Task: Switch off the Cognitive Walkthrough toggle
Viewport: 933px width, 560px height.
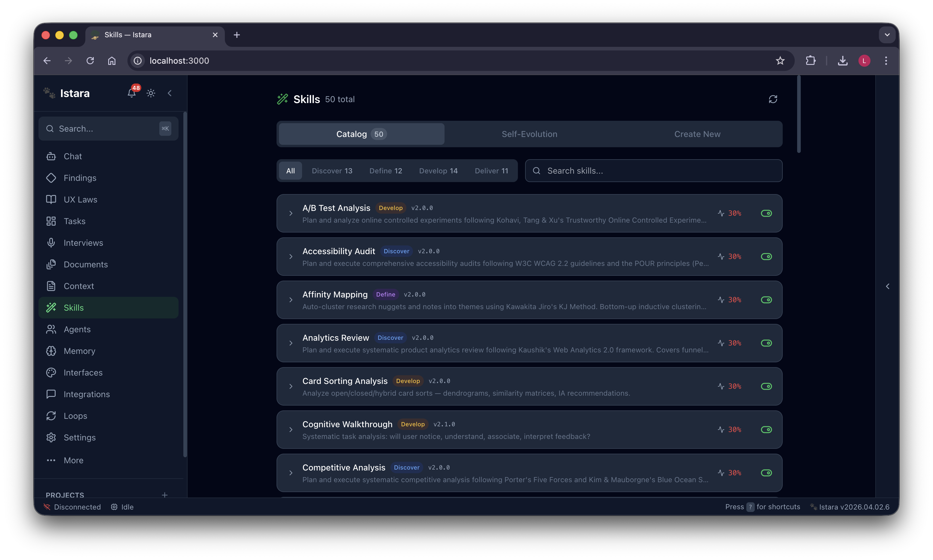Action: tap(766, 429)
